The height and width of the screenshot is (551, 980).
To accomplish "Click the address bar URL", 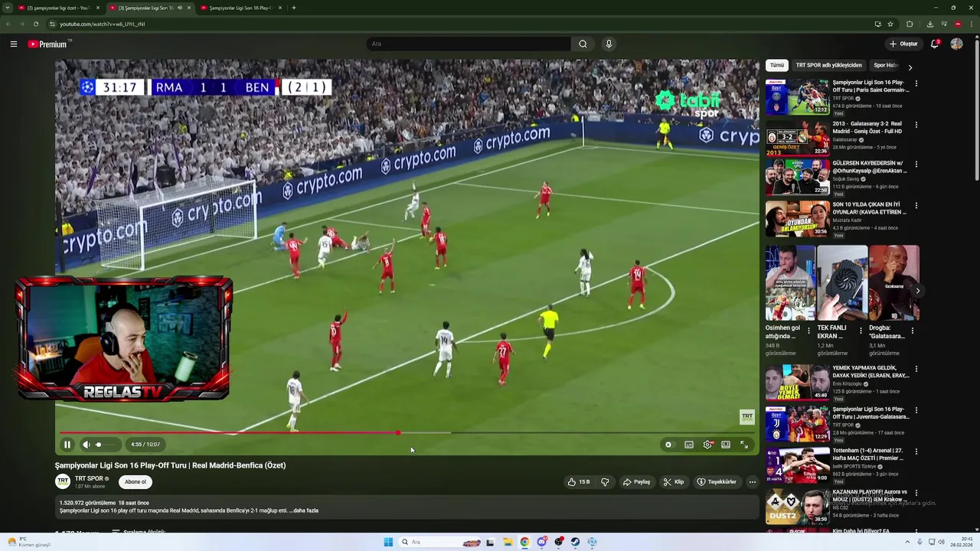I will tap(103, 24).
